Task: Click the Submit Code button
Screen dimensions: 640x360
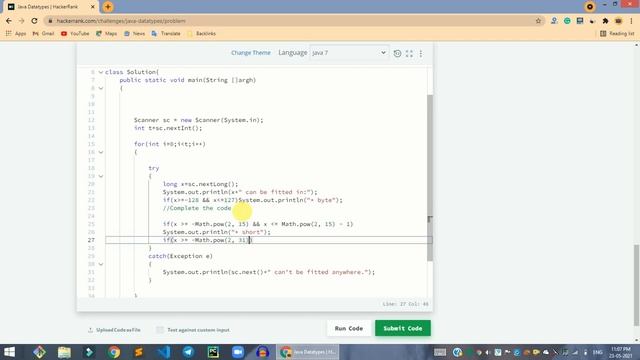Action: [x=403, y=328]
